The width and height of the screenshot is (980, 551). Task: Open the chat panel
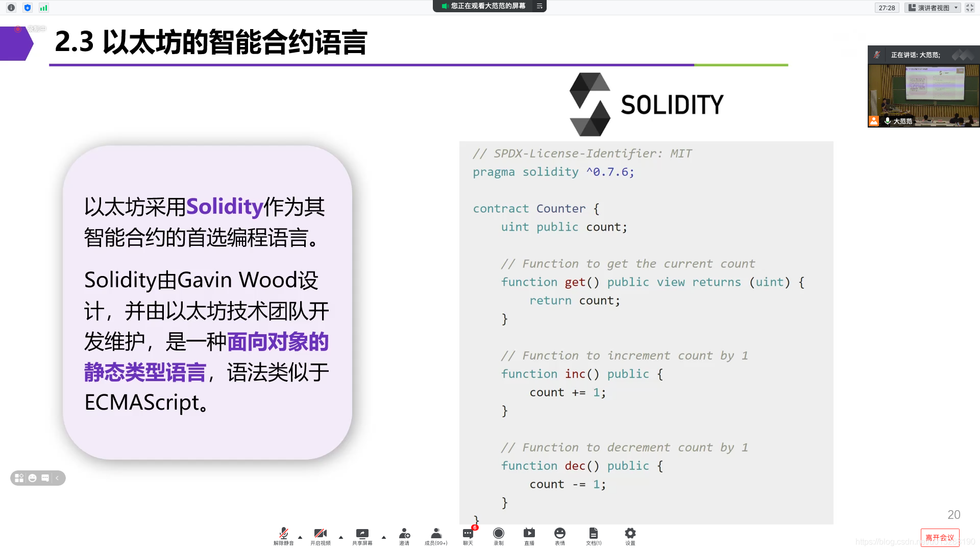[x=469, y=536]
